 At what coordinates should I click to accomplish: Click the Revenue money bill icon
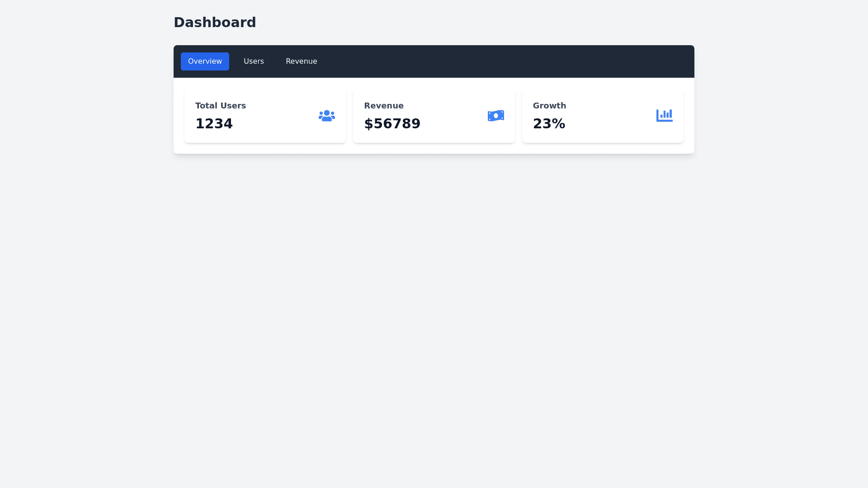tap(495, 116)
